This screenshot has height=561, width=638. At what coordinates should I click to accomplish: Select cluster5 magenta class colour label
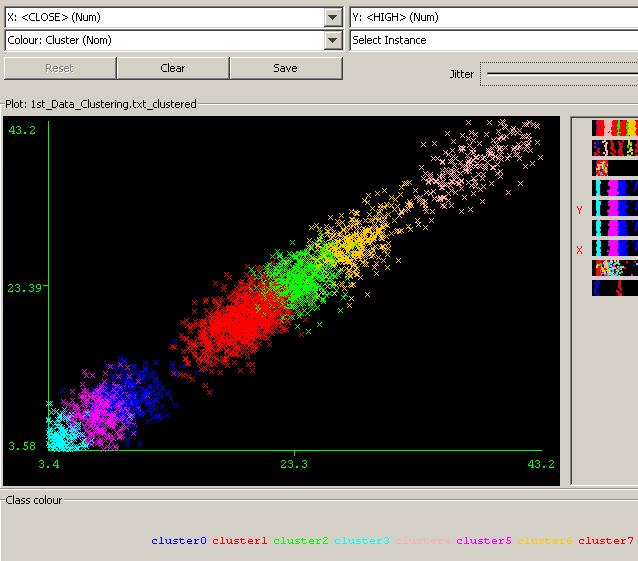pos(484,541)
